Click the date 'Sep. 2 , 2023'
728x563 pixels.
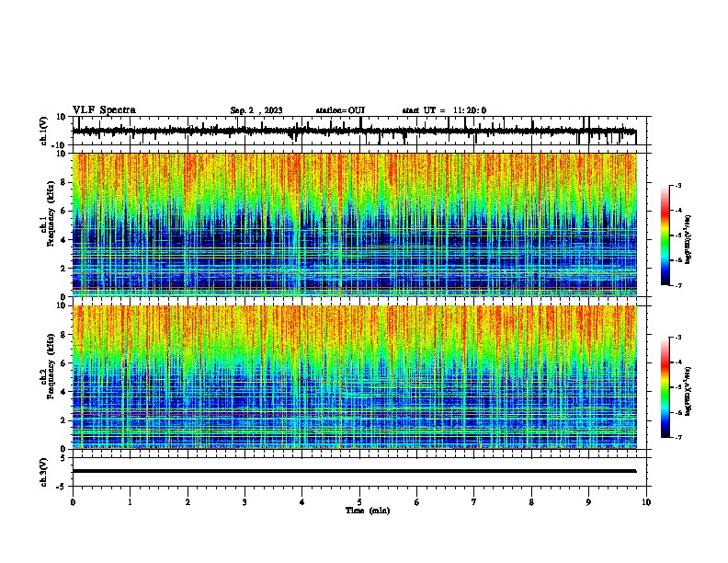click(x=256, y=110)
